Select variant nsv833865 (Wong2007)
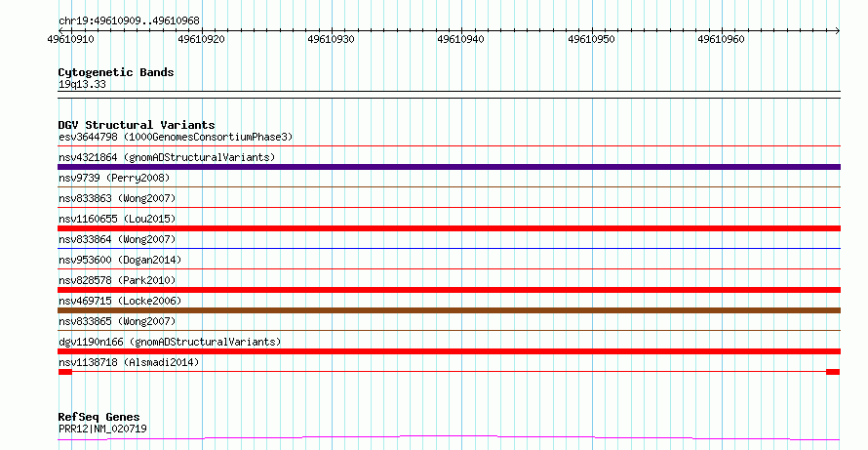868x450 pixels. [x=117, y=321]
